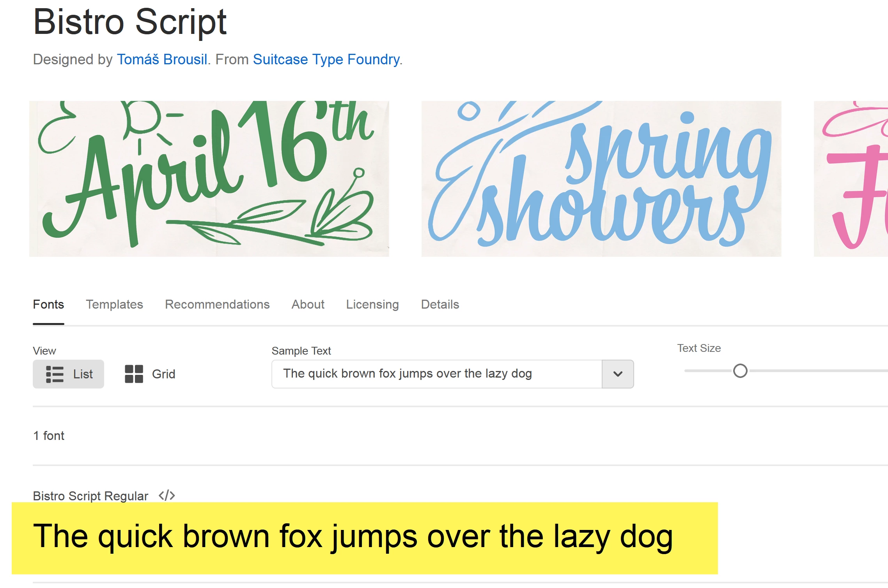Open the Templates tab
This screenshot has height=588, width=888.
tap(114, 304)
